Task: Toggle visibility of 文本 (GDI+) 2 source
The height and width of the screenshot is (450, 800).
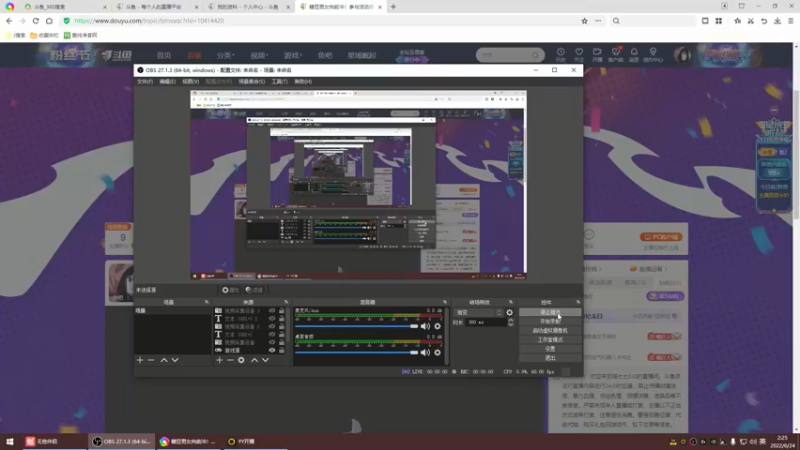Action: [x=272, y=318]
